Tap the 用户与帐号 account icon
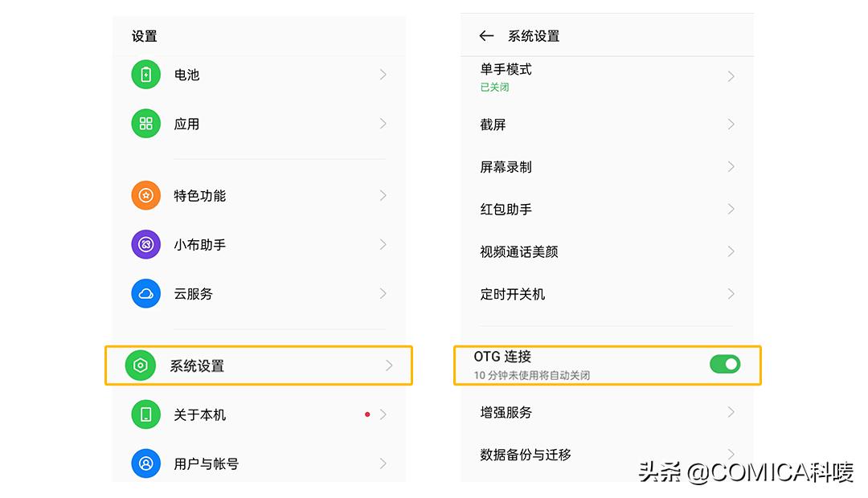868x498 pixels. click(145, 463)
